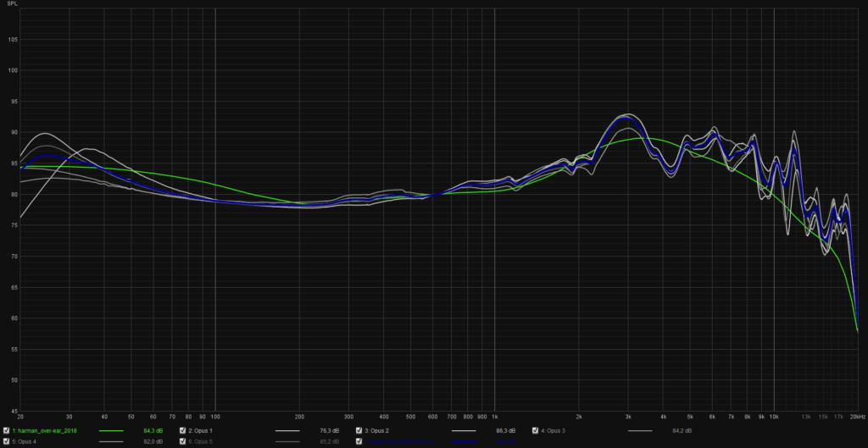Toggle the Razer Opus 2020 ANC on checkbox
Image resolution: width=868 pixels, height=448 pixels.
click(359, 441)
